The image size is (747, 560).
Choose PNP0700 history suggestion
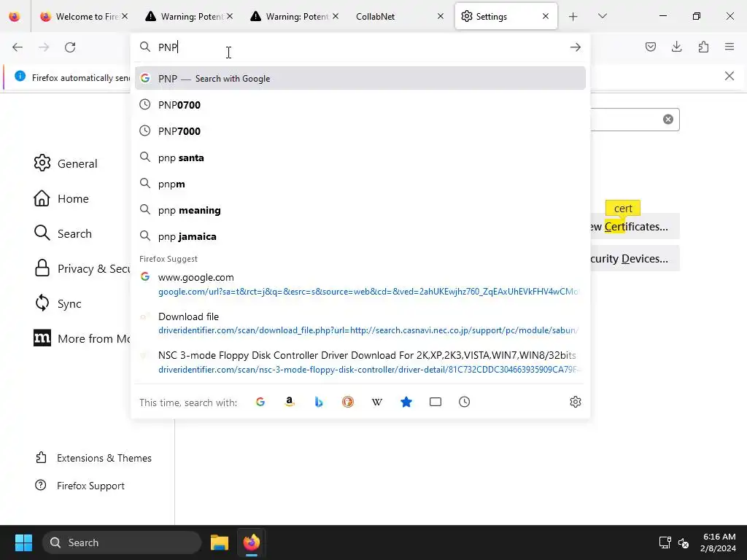360,105
